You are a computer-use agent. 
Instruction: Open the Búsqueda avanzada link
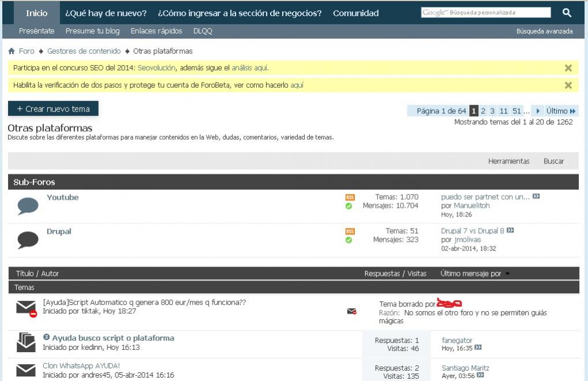(x=544, y=31)
